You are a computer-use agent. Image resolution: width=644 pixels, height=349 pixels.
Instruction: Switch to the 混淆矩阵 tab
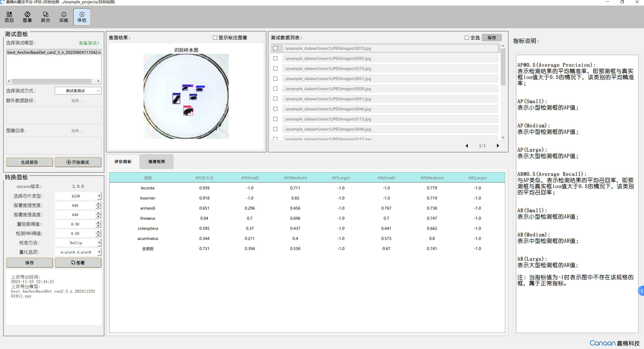[x=156, y=162]
